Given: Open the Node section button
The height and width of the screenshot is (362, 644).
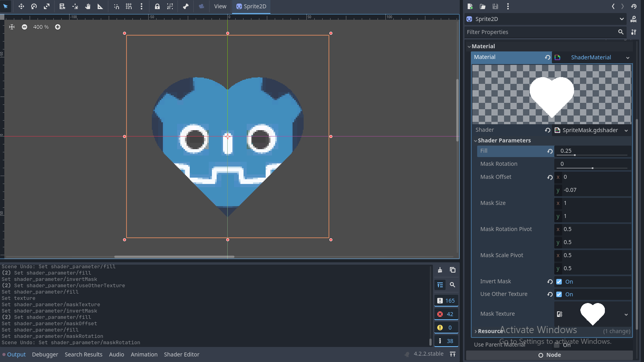Looking at the screenshot, I should (x=550, y=355).
